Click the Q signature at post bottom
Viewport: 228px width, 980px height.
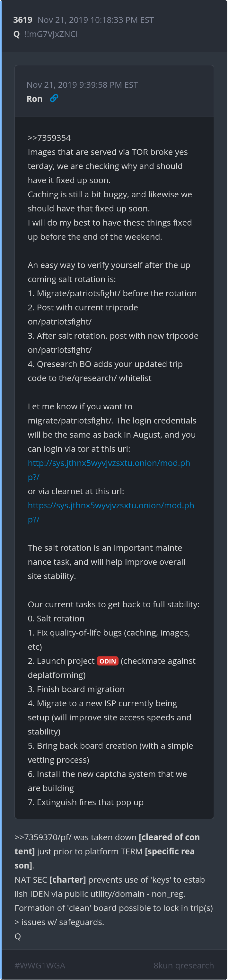[x=18, y=936]
